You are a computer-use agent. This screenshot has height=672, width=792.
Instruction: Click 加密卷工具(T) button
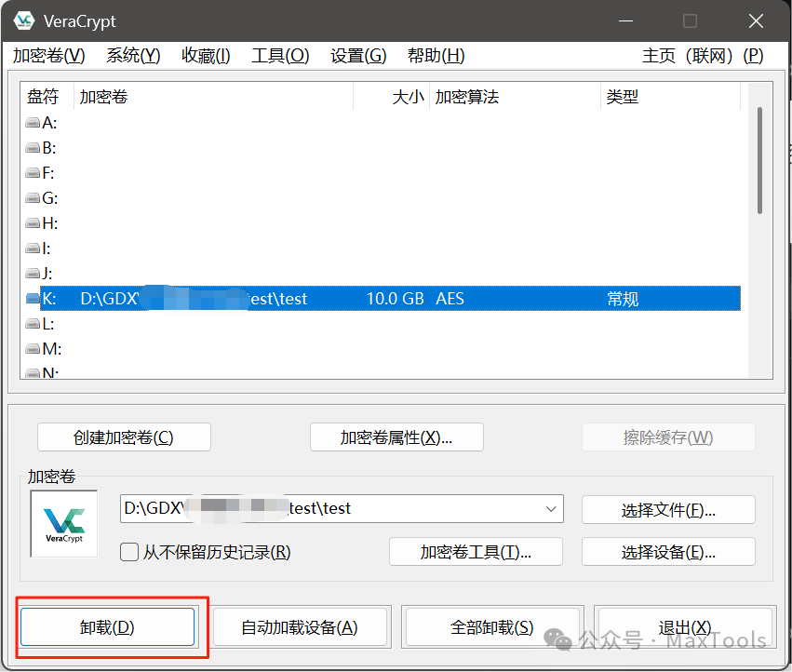coord(476,552)
